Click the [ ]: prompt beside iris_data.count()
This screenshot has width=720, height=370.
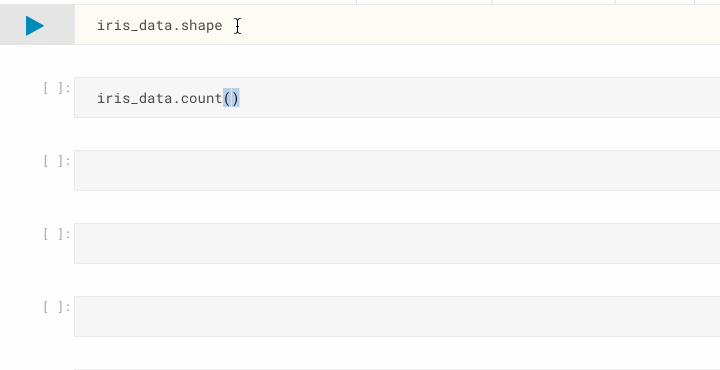[x=57, y=88]
